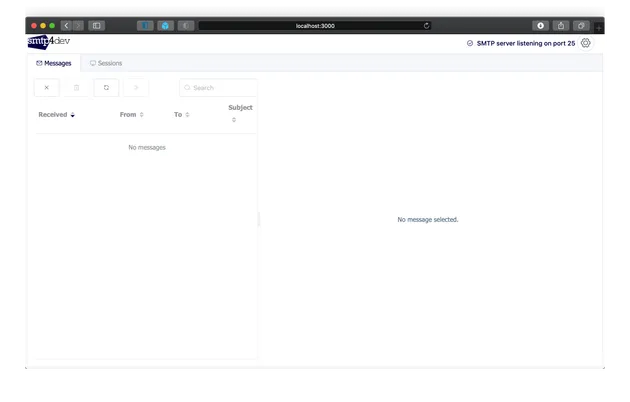Image resolution: width=630 pixels, height=402 pixels.
Task: Show all tabs overview in Safari
Action: (581, 26)
